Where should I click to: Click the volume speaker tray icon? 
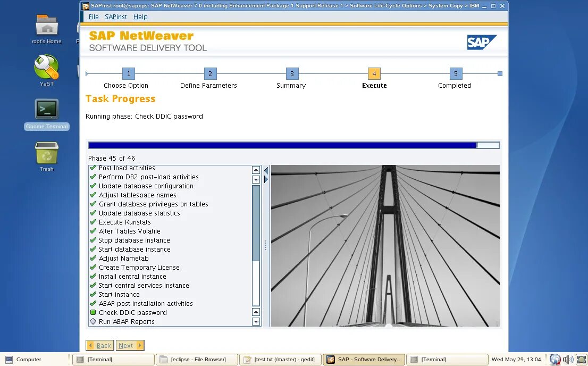568,359
